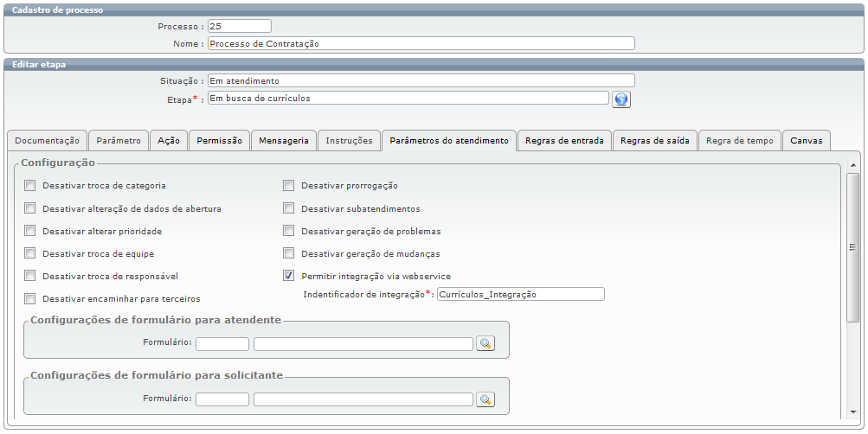Open the Permissão tab
Viewport: 868px width, 434px height.
[219, 140]
